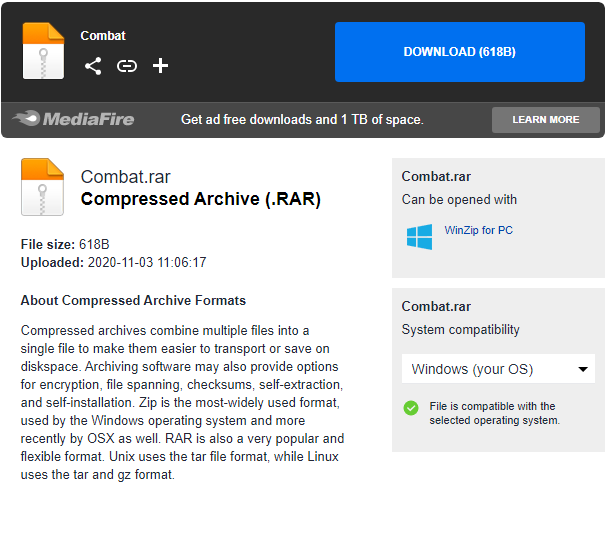Viewport: 606px width, 546px height.
Task: Click the Windows logo beside WinZip
Action: (x=419, y=237)
